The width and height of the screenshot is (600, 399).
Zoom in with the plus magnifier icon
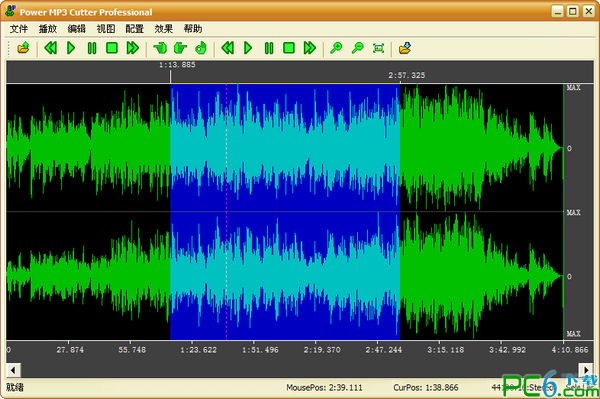(336, 48)
